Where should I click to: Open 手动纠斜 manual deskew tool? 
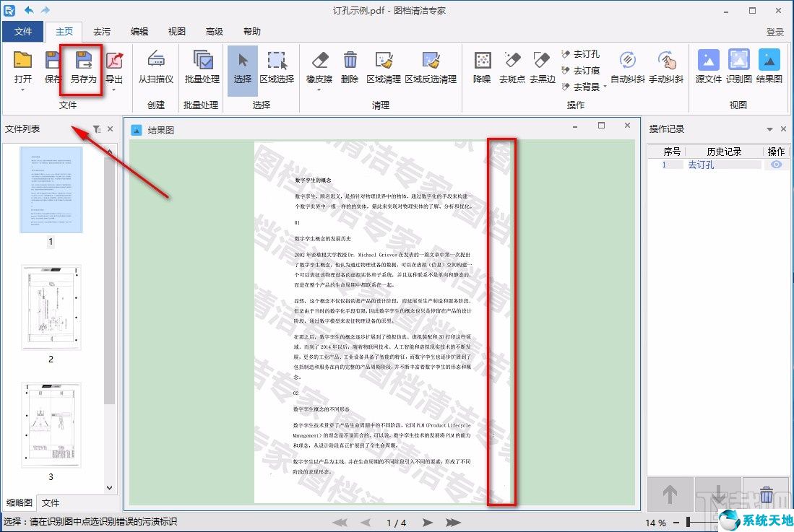665,69
